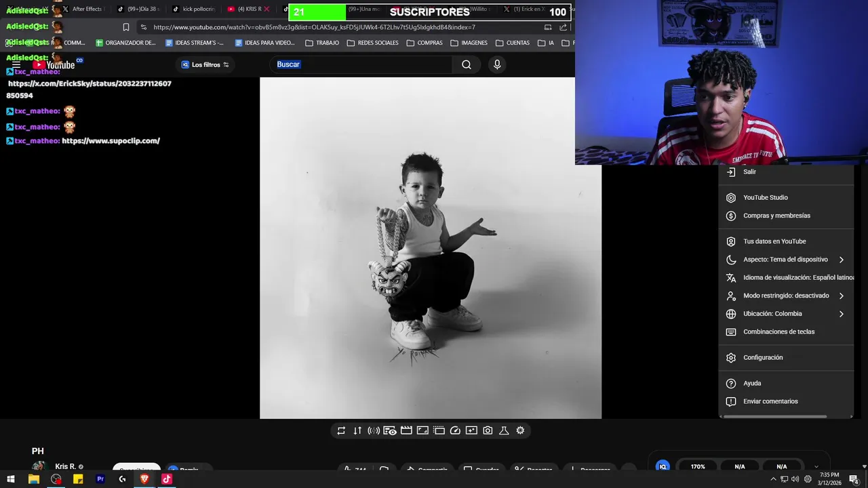Open the Los filtros dropdown

[205, 64]
